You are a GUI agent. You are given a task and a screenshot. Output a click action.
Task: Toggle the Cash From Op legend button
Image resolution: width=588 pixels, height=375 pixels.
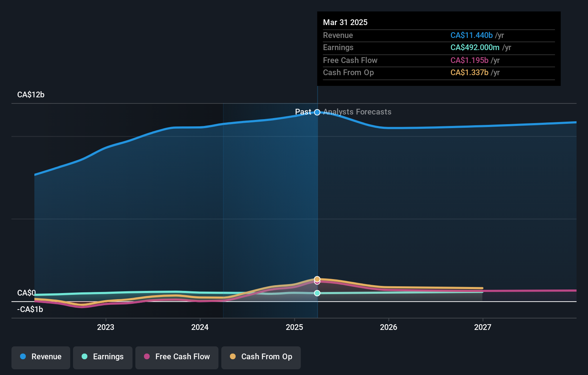261,357
